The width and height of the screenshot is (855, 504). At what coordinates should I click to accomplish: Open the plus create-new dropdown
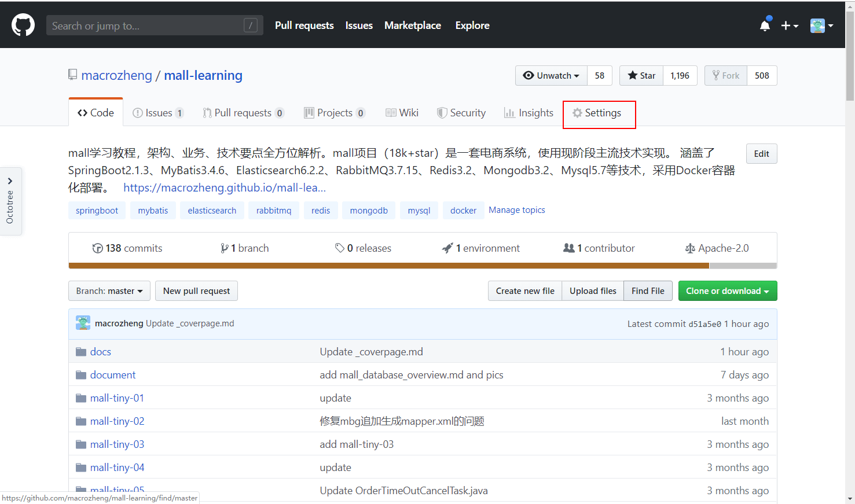coord(790,25)
